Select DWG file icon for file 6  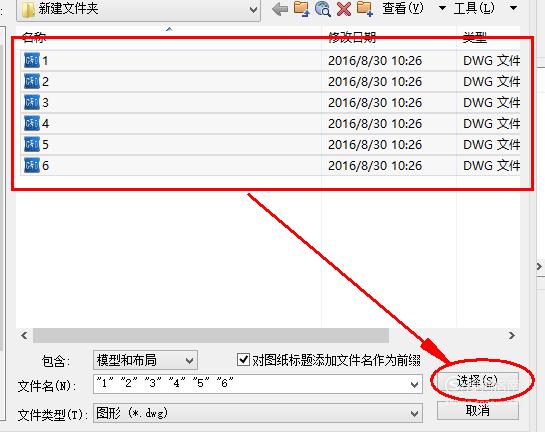(32, 165)
